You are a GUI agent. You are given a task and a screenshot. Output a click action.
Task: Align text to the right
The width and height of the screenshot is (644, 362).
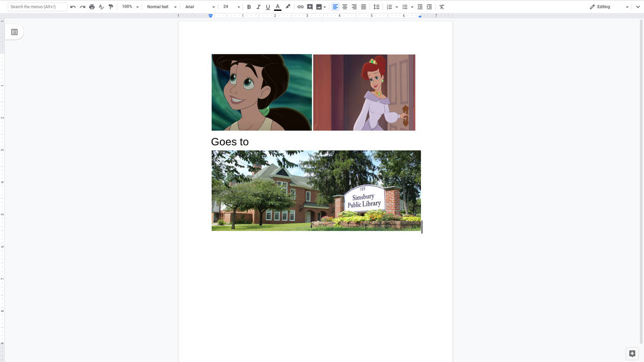[x=354, y=7]
